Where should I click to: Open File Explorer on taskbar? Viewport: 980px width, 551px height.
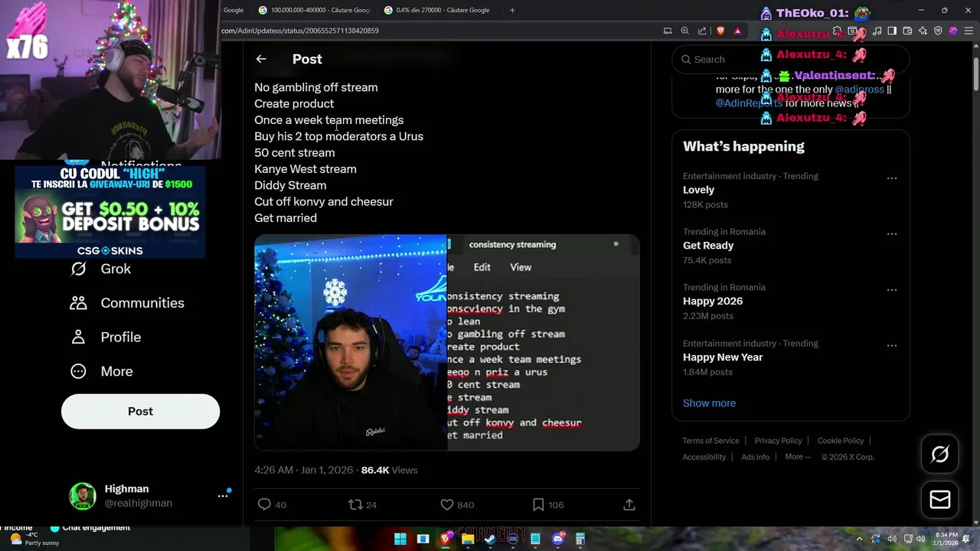coord(468,539)
